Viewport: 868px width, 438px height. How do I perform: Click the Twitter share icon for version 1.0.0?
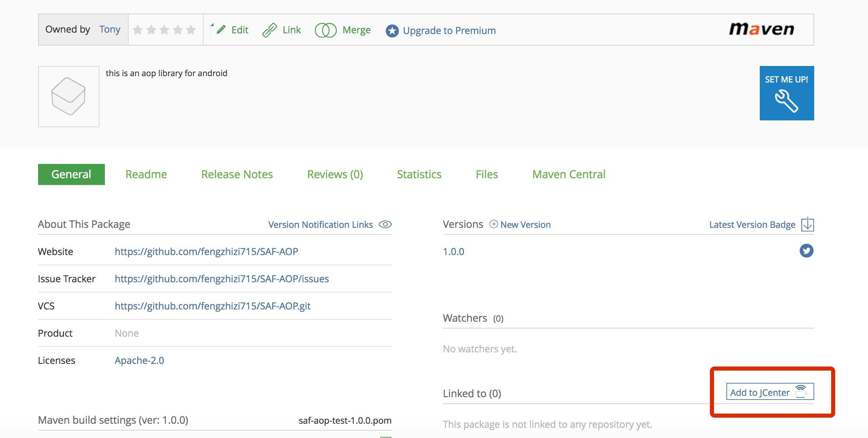coord(806,251)
